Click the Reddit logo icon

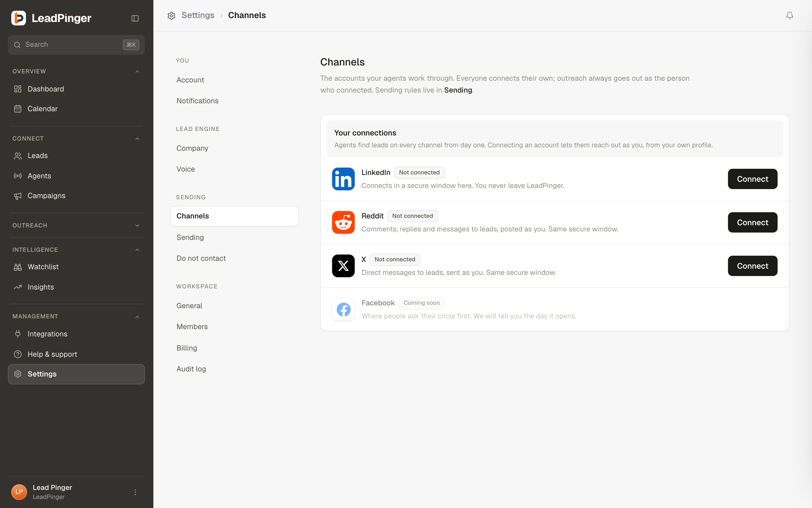(x=343, y=222)
